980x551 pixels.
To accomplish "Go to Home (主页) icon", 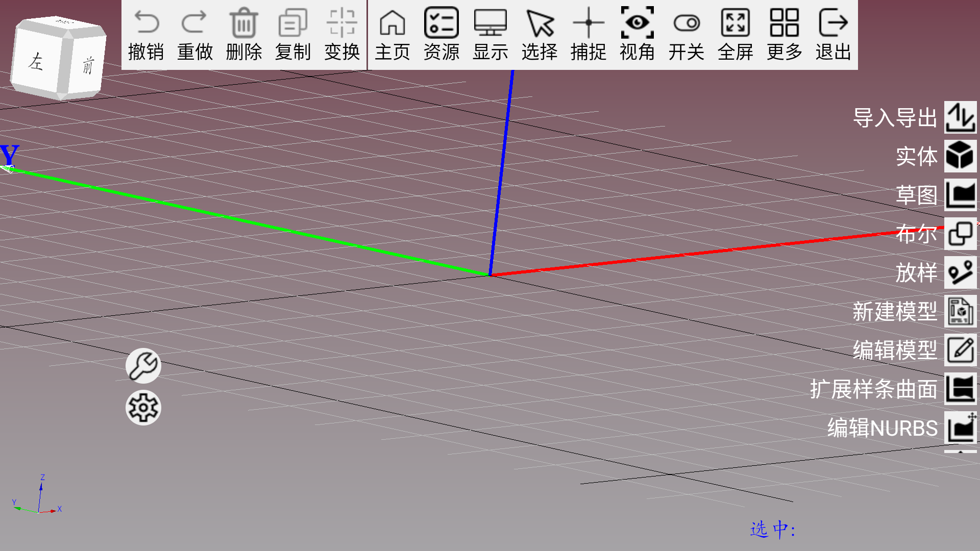I will 392,23.
